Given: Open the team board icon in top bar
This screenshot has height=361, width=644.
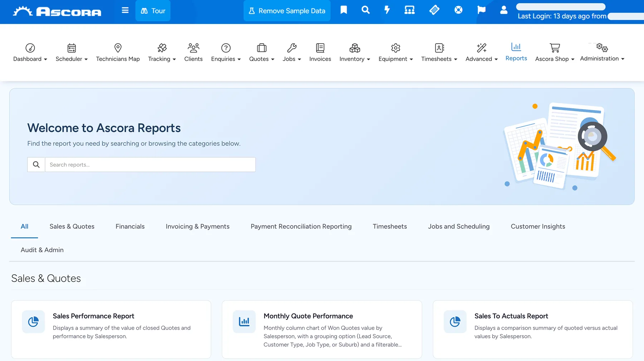Looking at the screenshot, I should 409,10.
